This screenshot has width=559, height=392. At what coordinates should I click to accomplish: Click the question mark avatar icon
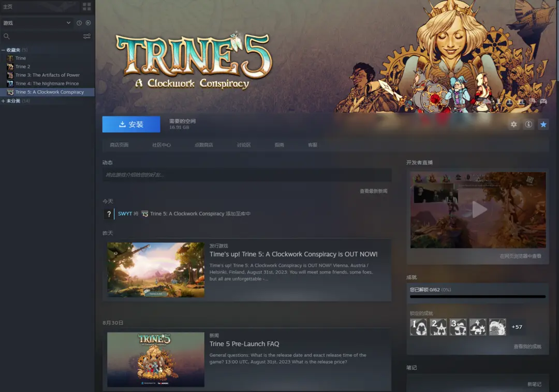point(109,214)
